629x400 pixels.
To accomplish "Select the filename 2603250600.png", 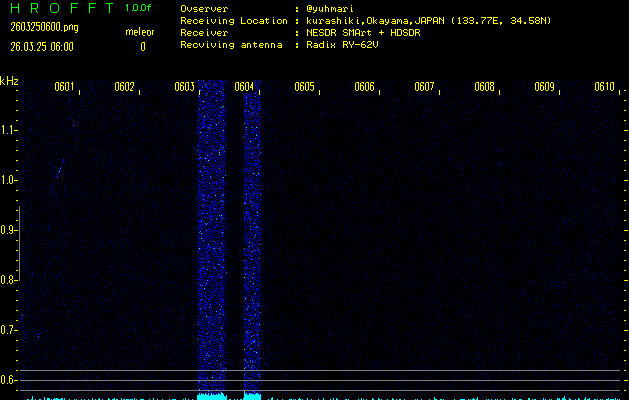I will click(45, 27).
